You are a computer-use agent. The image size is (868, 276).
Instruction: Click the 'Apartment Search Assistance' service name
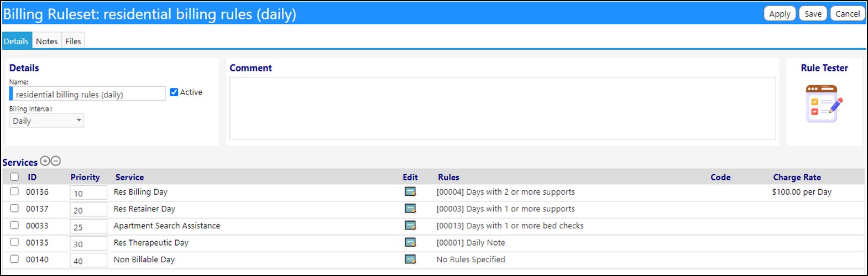(167, 226)
